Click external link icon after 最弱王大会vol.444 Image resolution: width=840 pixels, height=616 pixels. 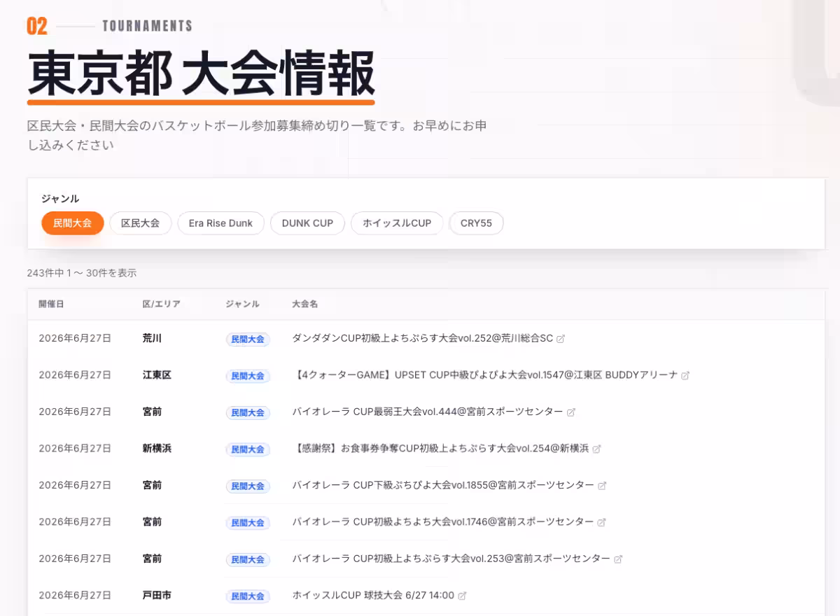coord(570,412)
